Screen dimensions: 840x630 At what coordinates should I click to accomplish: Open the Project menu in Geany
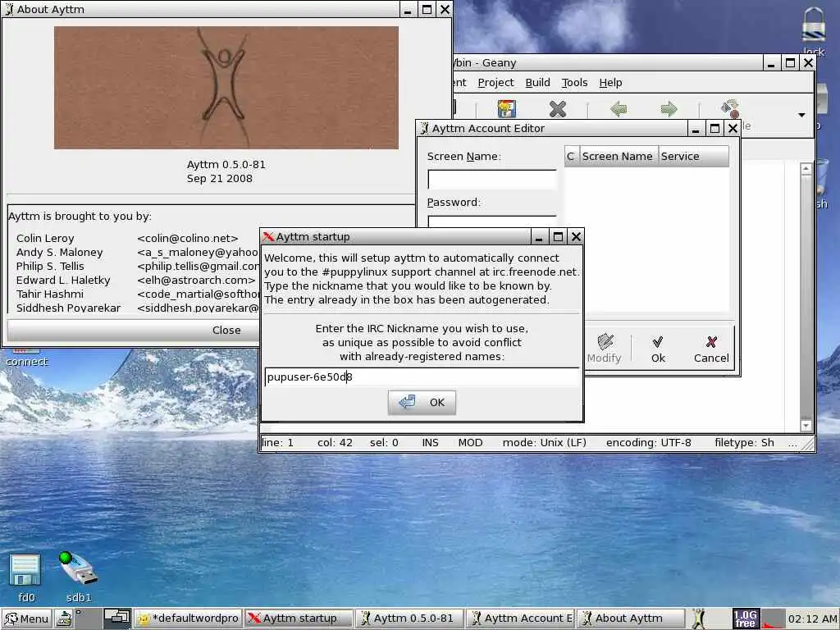pos(495,83)
